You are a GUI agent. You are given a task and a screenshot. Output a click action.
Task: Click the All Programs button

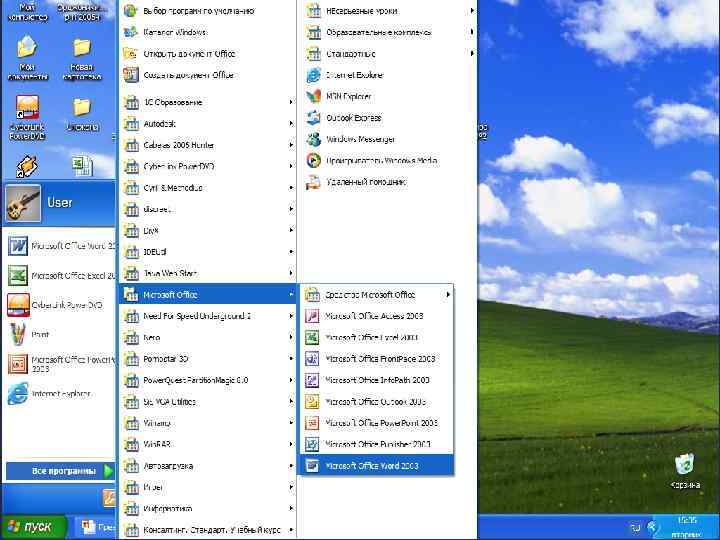coord(60,471)
